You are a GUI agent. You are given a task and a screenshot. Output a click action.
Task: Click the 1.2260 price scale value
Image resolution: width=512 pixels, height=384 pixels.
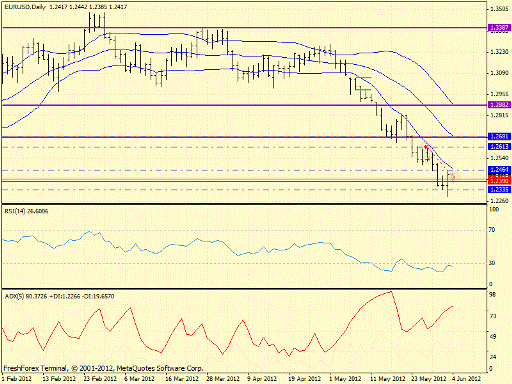pyautogui.click(x=499, y=200)
